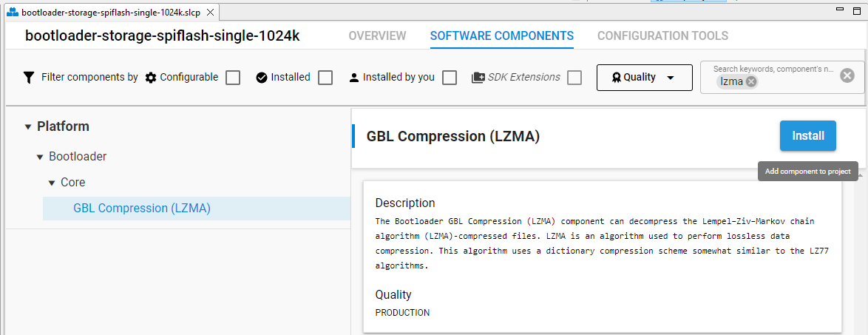Screen dimensions: 868x335
Task: Open the Quality dropdown
Action: tap(645, 78)
